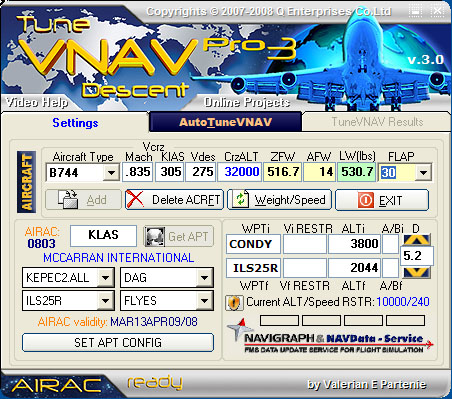Click the MAR13APR09/08 validity text
The image size is (452, 399).
coord(154,322)
